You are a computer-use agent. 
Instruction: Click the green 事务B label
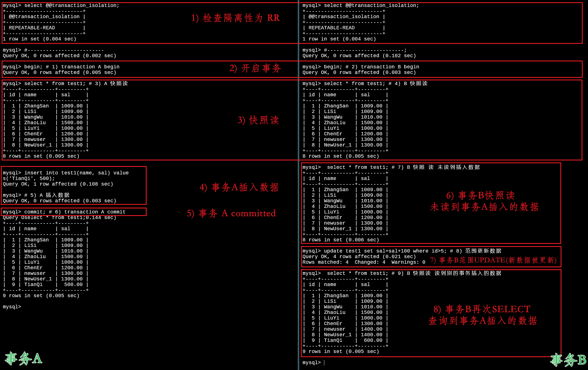click(568, 360)
